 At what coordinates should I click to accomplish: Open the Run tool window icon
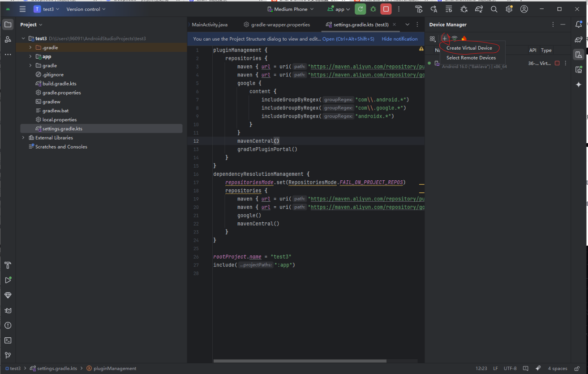coord(8,280)
